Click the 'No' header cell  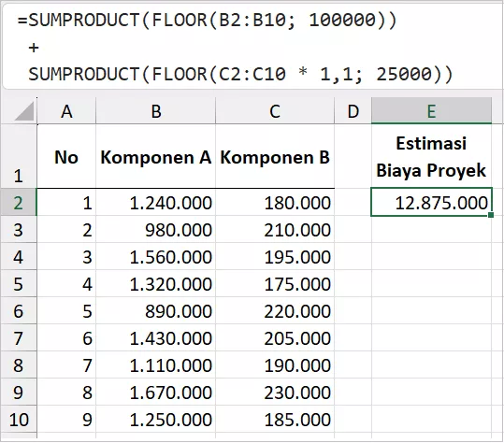(x=66, y=156)
